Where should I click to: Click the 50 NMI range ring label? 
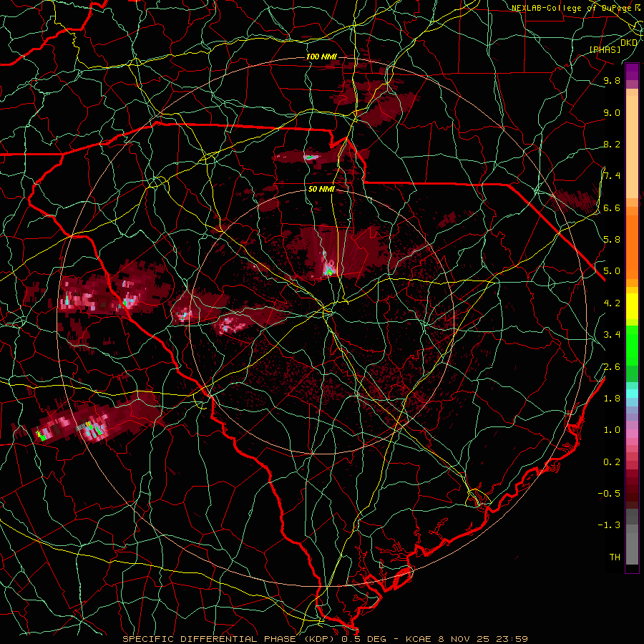click(x=321, y=189)
